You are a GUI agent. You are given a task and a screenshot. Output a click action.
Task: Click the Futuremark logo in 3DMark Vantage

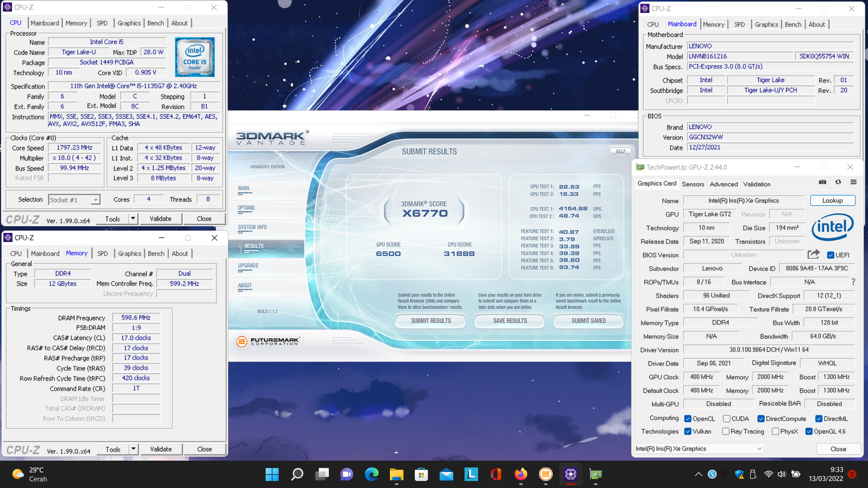[268, 341]
